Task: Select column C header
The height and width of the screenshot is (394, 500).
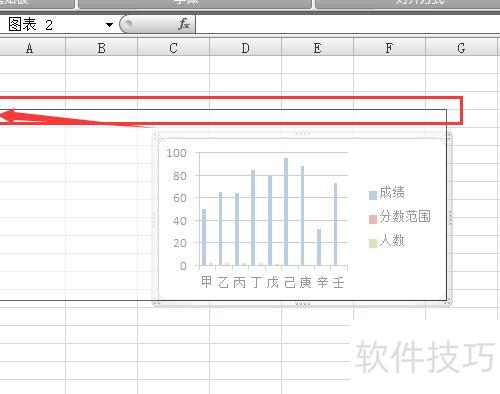Action: (x=173, y=48)
